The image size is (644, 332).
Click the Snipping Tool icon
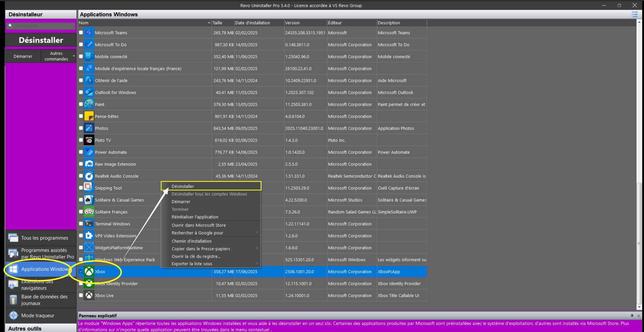coord(89,188)
